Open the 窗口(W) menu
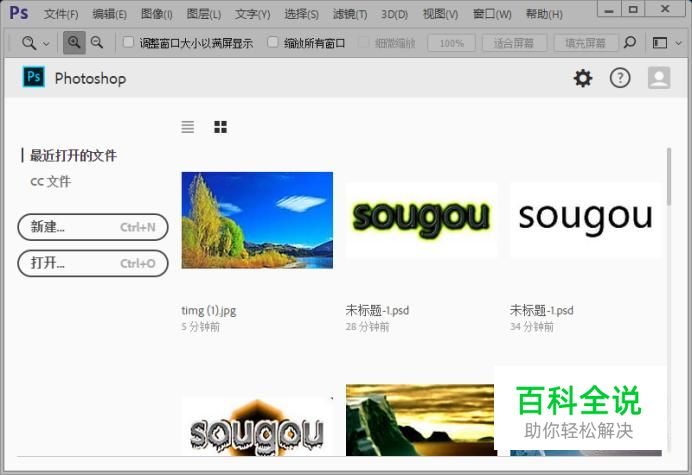Image resolution: width=692 pixels, height=475 pixels. (492, 15)
